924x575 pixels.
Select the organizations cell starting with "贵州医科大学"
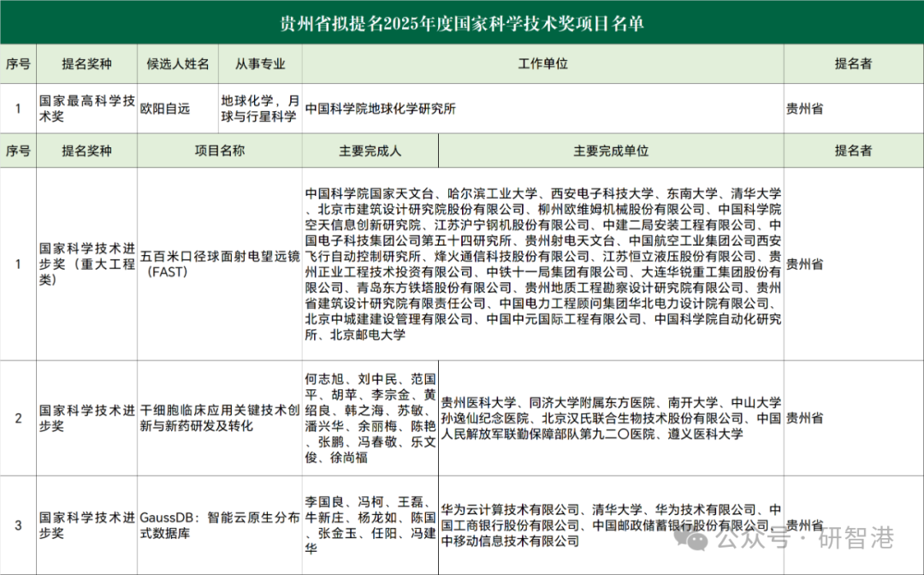click(611, 418)
